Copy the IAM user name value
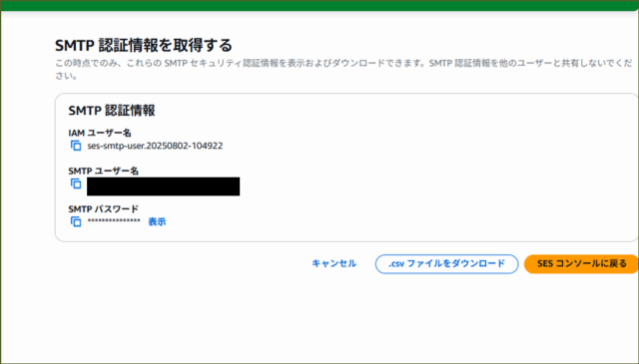639x364 pixels. [76, 146]
